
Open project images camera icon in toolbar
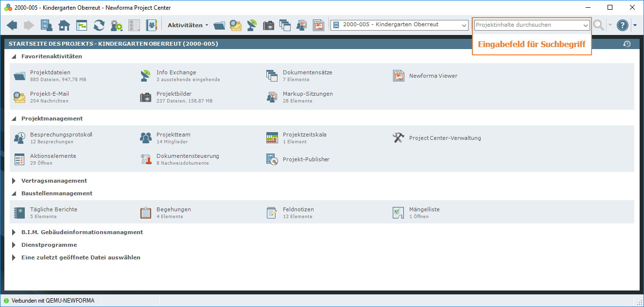pyautogui.click(x=268, y=25)
